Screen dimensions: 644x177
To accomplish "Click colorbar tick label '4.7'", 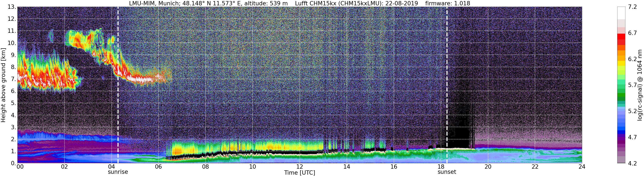I will [632, 137].
